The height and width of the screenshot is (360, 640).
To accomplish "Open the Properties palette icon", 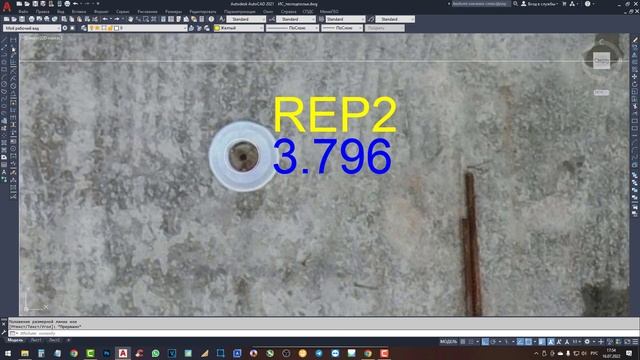I will pyautogui.click(x=163, y=19).
